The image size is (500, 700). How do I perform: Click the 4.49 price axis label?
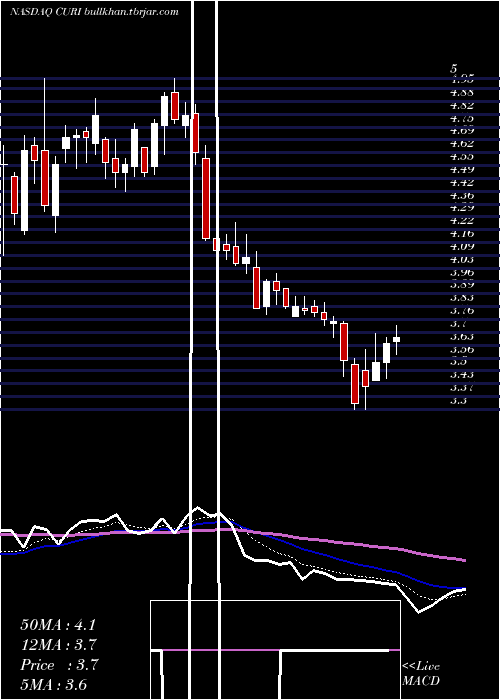[x=462, y=169]
